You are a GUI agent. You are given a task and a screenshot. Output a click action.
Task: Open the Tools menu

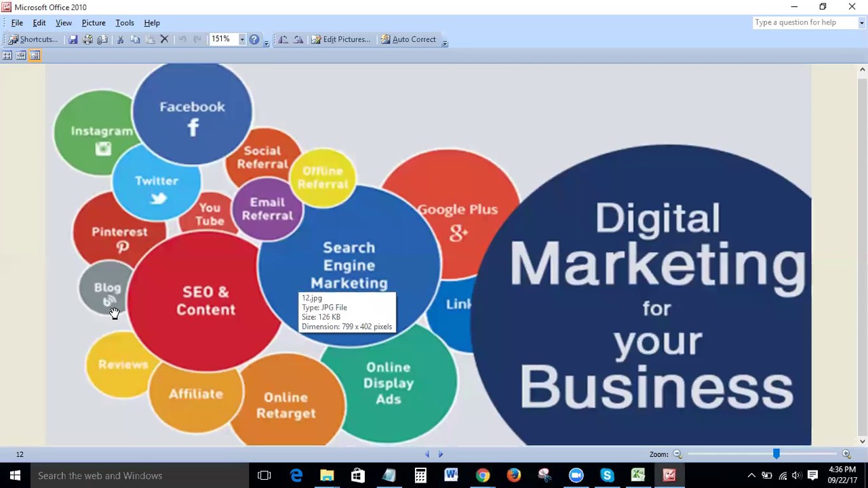tap(125, 23)
